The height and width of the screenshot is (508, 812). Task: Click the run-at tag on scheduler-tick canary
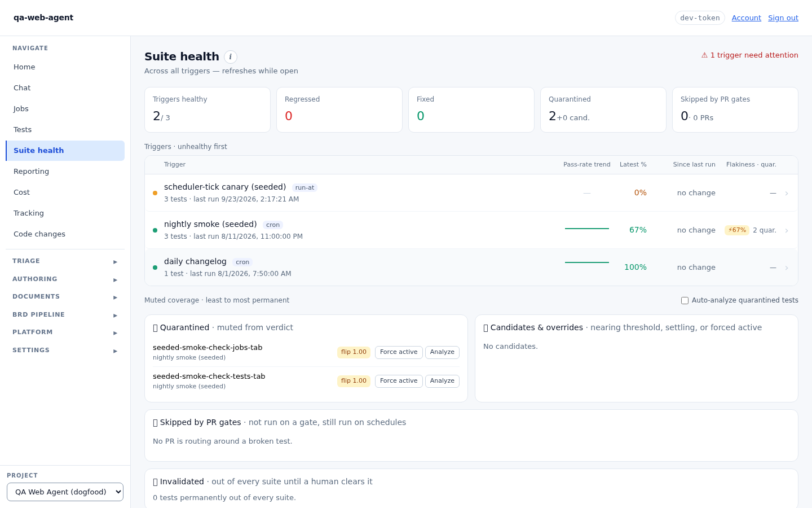coord(304,188)
